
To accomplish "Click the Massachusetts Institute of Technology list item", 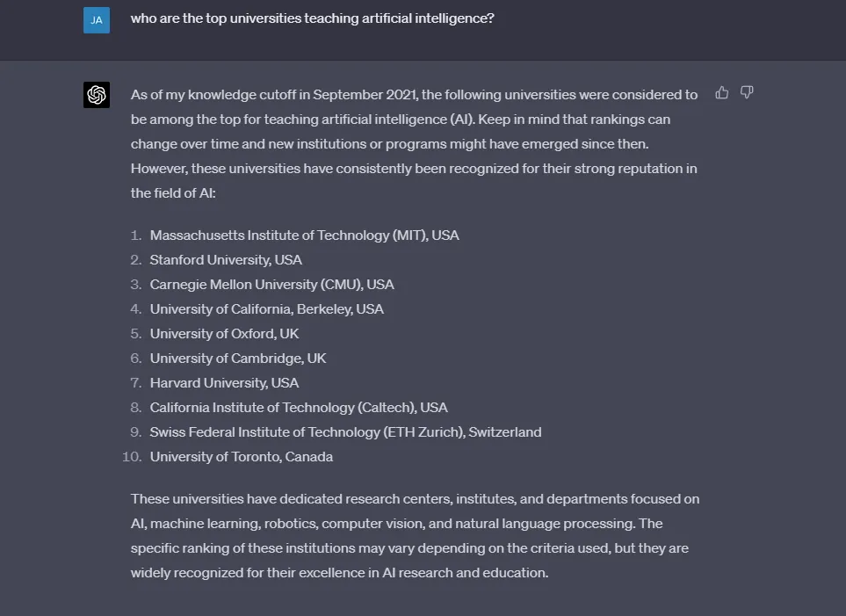I will point(304,236).
